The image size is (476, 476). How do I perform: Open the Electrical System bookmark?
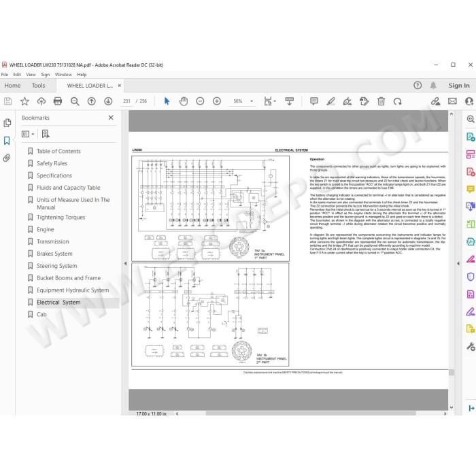click(58, 303)
